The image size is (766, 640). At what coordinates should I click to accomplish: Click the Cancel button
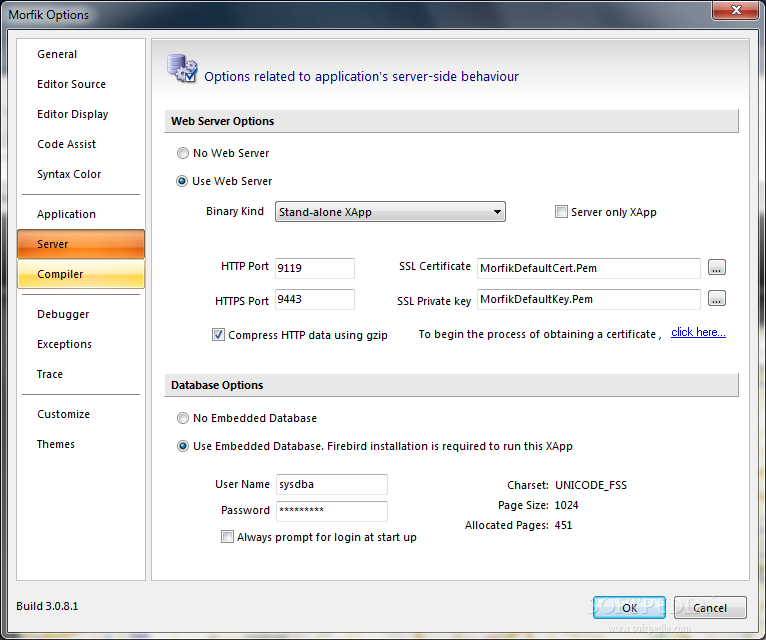click(x=710, y=607)
